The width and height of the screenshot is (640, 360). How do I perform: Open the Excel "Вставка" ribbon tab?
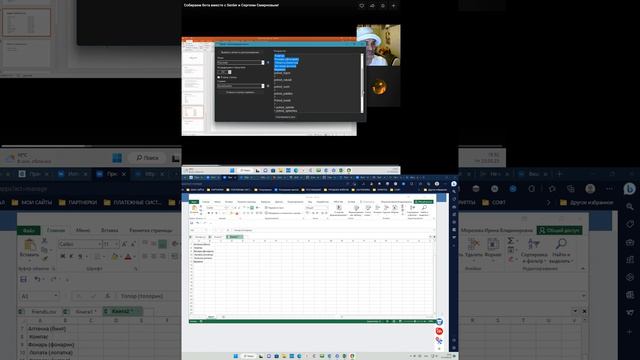coord(229,202)
